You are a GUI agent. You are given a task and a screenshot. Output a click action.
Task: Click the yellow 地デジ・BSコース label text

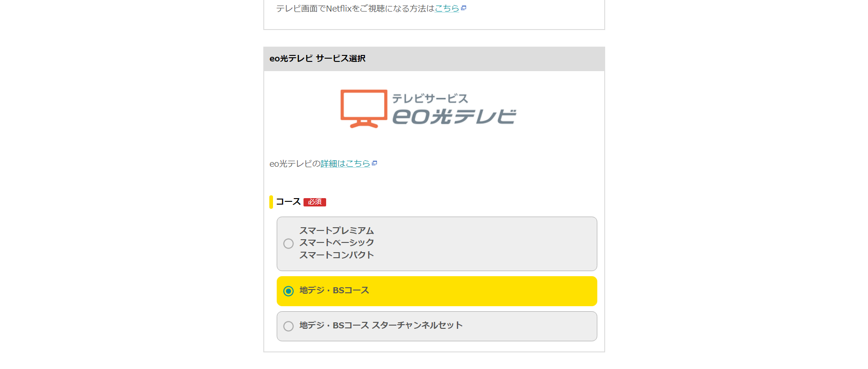334,290
